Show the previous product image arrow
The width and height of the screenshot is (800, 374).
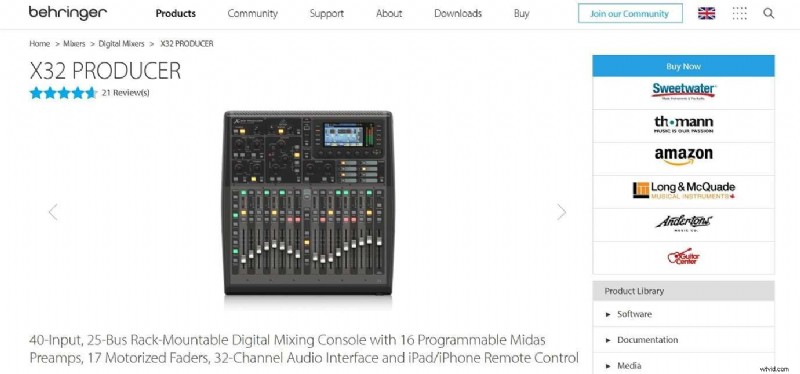click(x=53, y=212)
